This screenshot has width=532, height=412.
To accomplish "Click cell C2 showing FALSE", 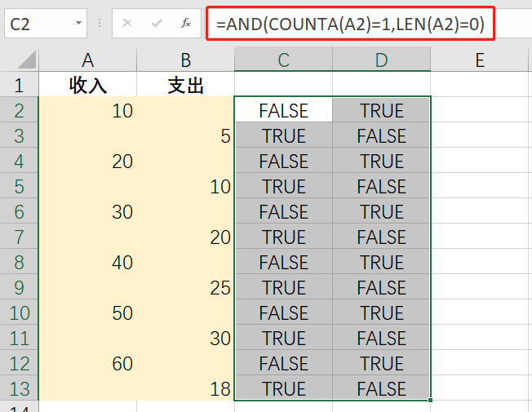I will 283,109.
